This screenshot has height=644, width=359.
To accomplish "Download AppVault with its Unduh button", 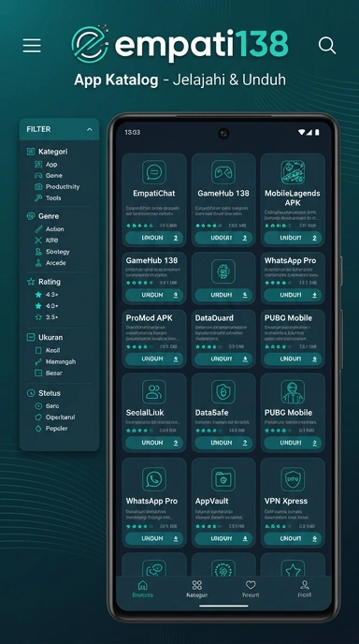I will [223, 538].
